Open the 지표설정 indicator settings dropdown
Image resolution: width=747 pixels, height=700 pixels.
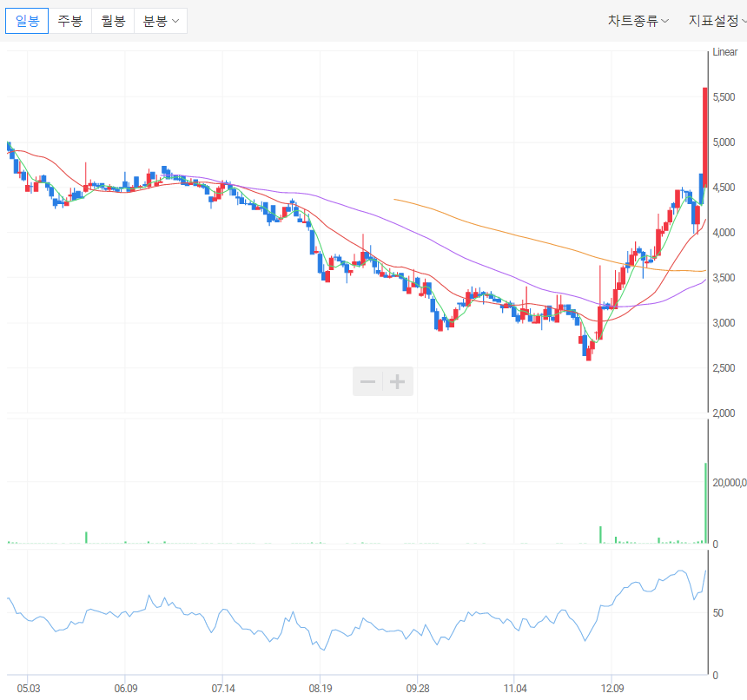coord(717,21)
